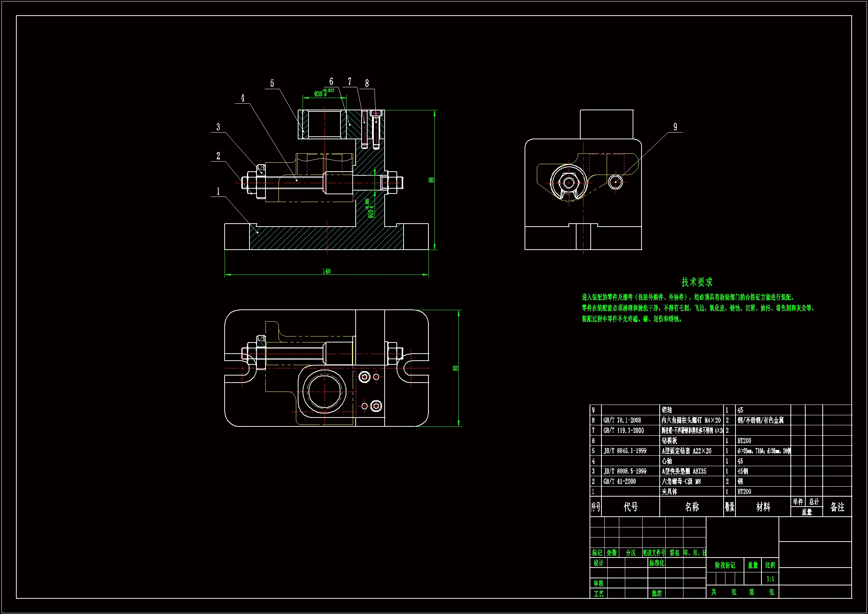The image size is (868, 614).
Task: Click part balloon number 9
Action: point(675,127)
